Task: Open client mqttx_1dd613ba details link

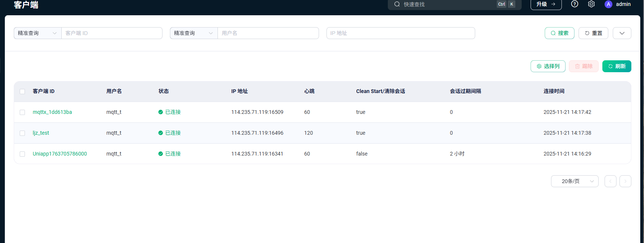Action: tap(52, 112)
